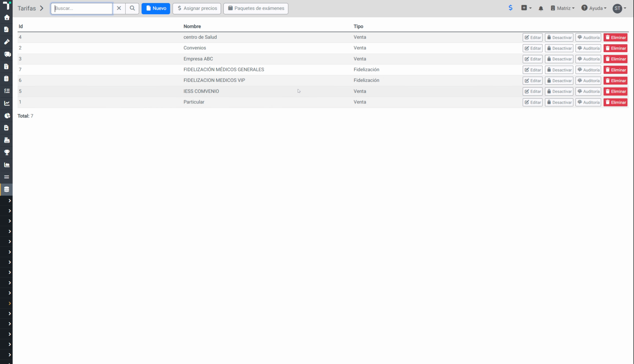Click the app logo at top-left

7,5
